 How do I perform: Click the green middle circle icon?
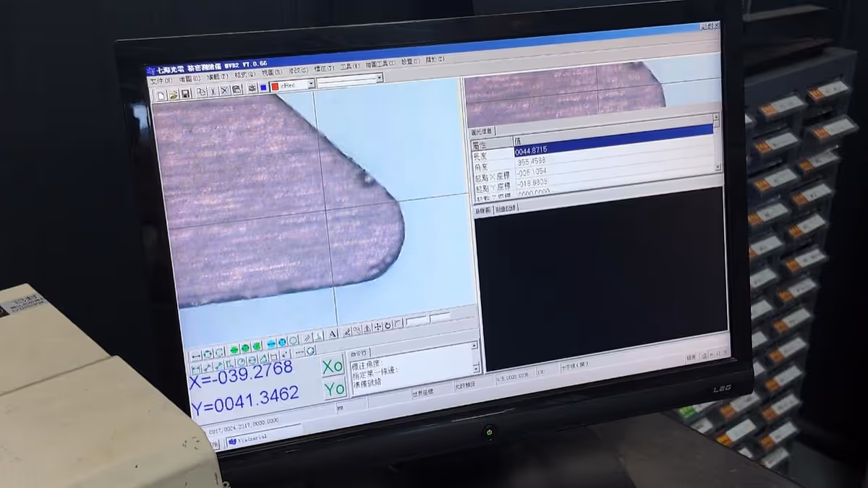(245, 348)
